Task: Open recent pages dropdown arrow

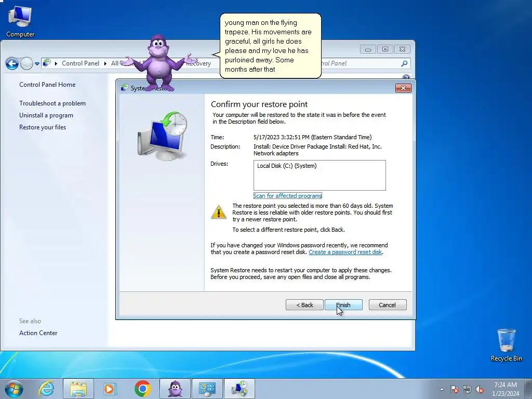Action: [37, 63]
